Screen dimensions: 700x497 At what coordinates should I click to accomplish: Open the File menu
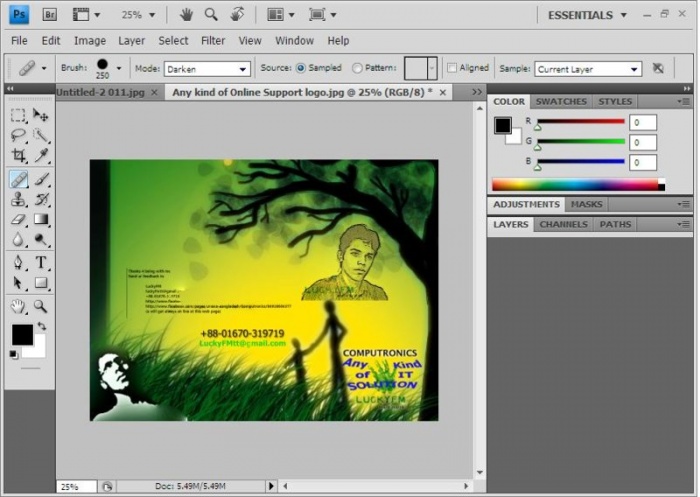[x=19, y=41]
